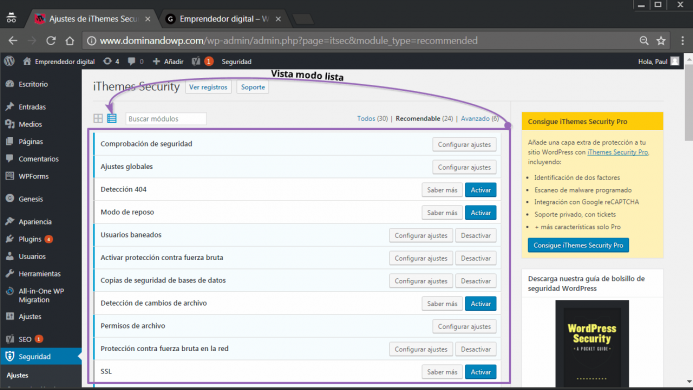693x390 pixels.
Task: Configure Usuarios baneados settings
Action: pos(421,235)
